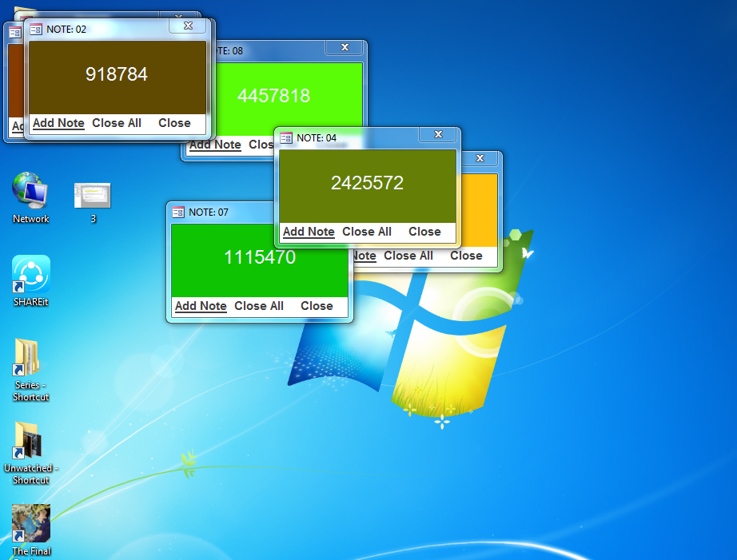This screenshot has width=737, height=560.
Task: Click Add Note in the bright green 4457818 note
Action: [215, 145]
